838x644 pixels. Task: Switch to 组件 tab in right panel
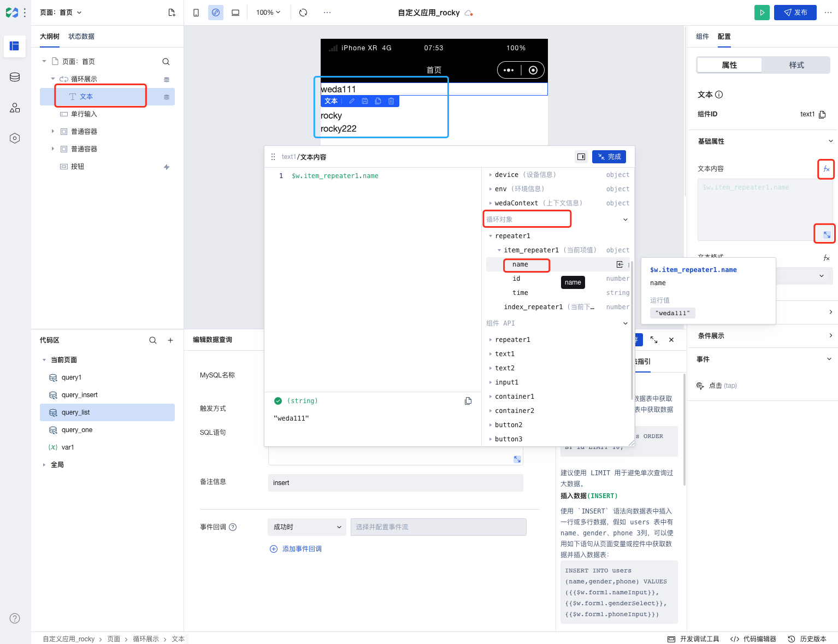point(703,37)
